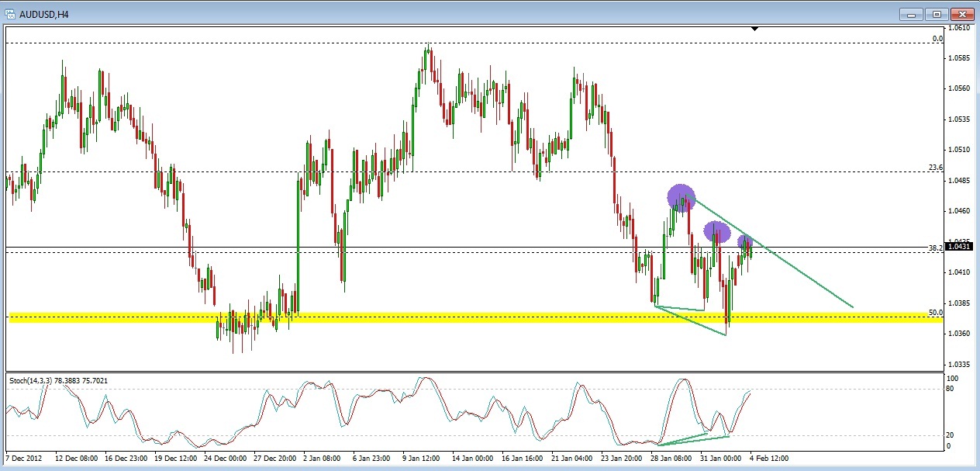This screenshot has width=980, height=471.
Task: Select the long descending green trendline
Action: [x=774, y=254]
